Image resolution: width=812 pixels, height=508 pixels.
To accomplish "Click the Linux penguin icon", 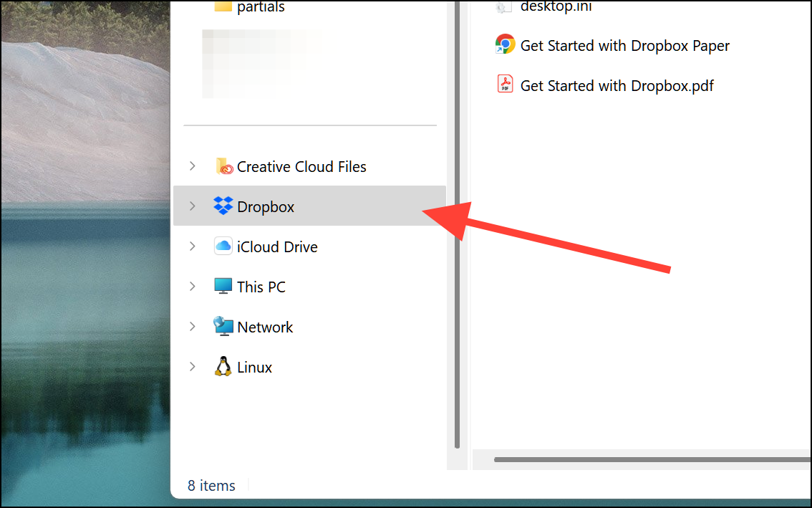I will (223, 366).
